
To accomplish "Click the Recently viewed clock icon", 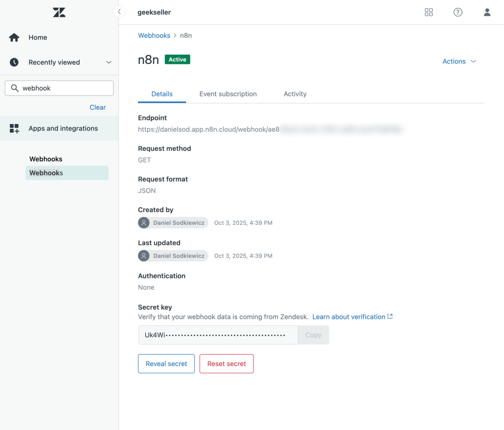I will coord(14,62).
